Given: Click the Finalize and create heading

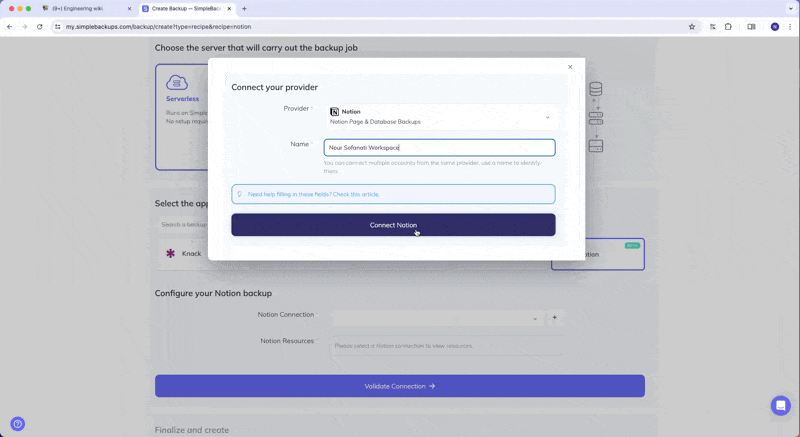Looking at the screenshot, I should pos(192,430).
